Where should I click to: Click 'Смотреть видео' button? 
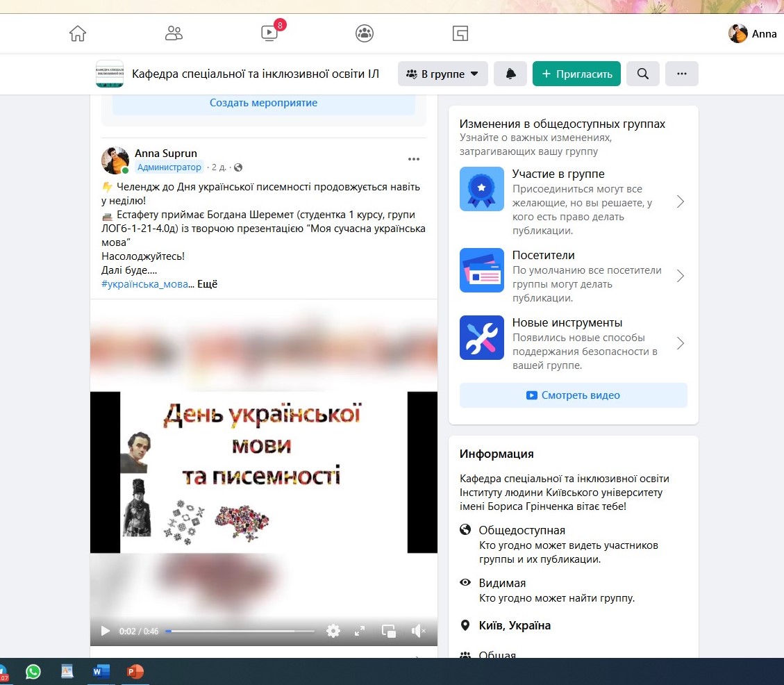(x=573, y=395)
